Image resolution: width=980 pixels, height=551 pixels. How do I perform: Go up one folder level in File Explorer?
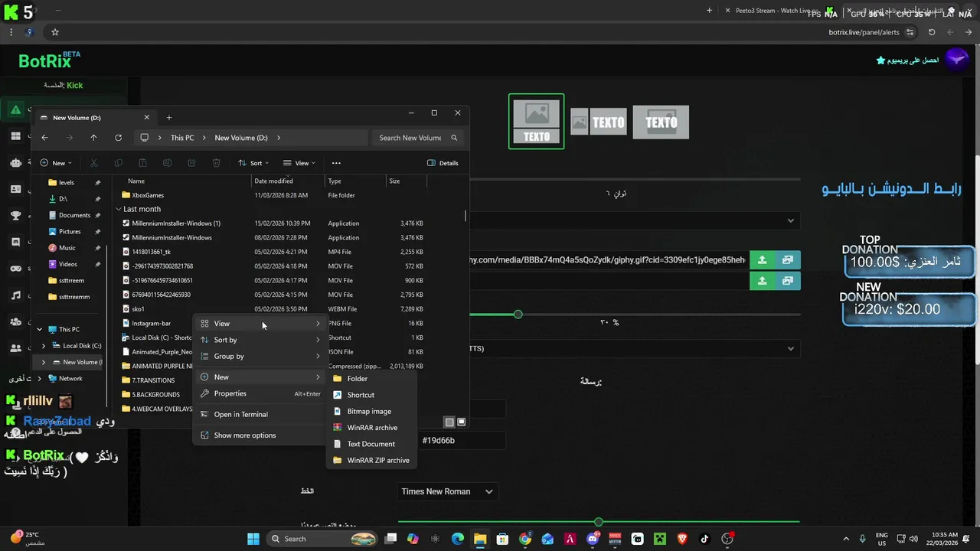93,138
